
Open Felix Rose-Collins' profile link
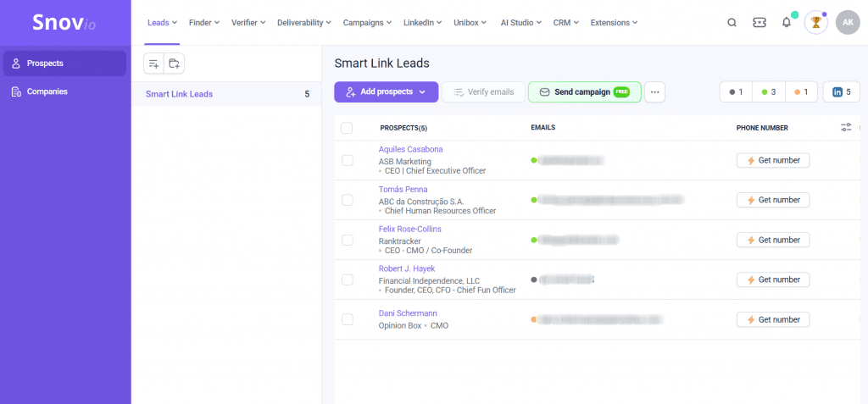coord(410,230)
